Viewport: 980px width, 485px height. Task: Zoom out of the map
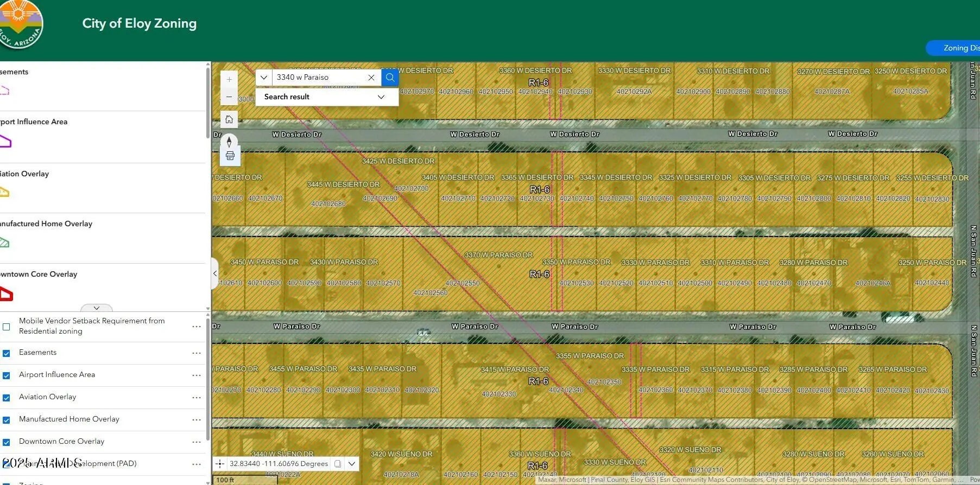pos(229,97)
